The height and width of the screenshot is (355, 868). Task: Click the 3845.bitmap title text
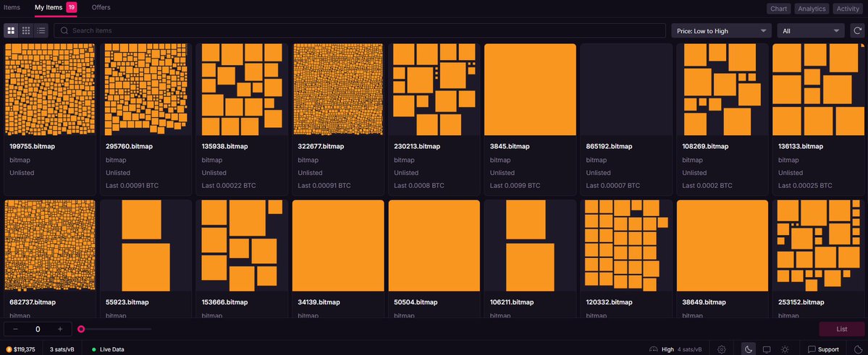coord(509,147)
